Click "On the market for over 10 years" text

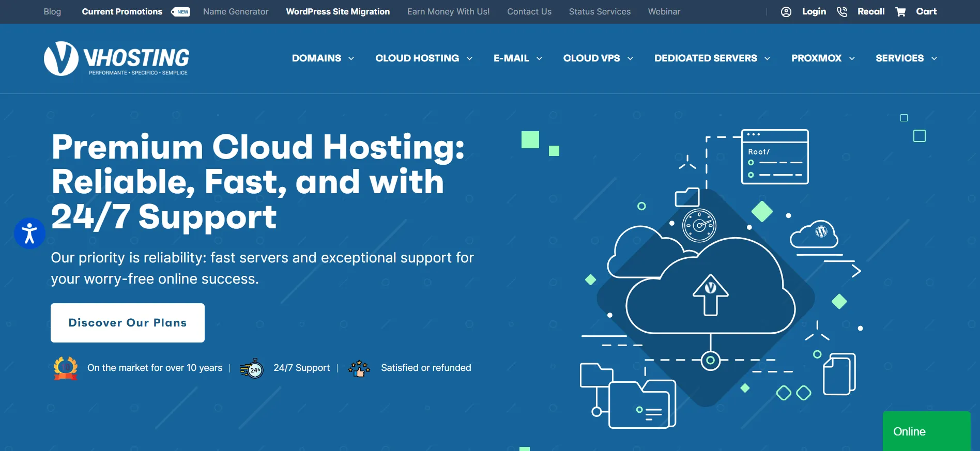pyautogui.click(x=155, y=368)
